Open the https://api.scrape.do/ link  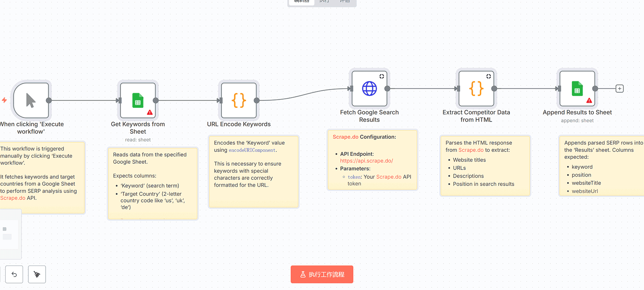[x=366, y=161]
